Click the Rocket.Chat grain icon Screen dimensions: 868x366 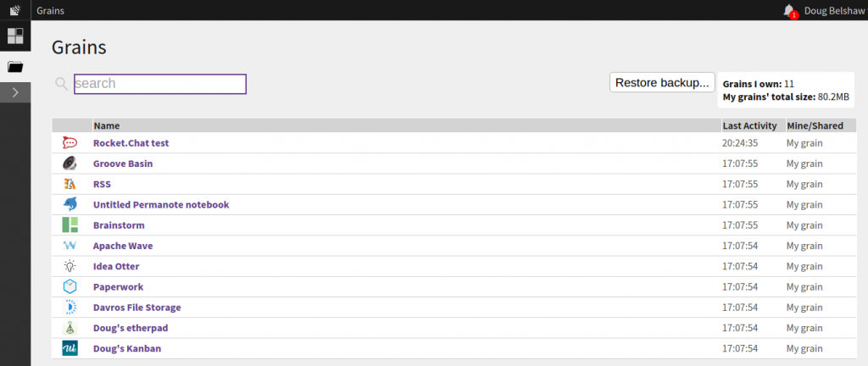point(70,143)
